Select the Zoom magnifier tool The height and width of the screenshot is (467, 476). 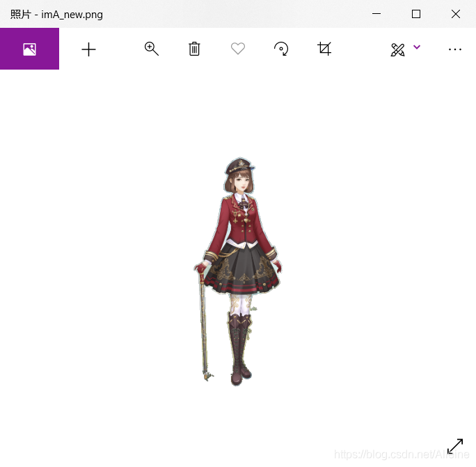(152, 49)
